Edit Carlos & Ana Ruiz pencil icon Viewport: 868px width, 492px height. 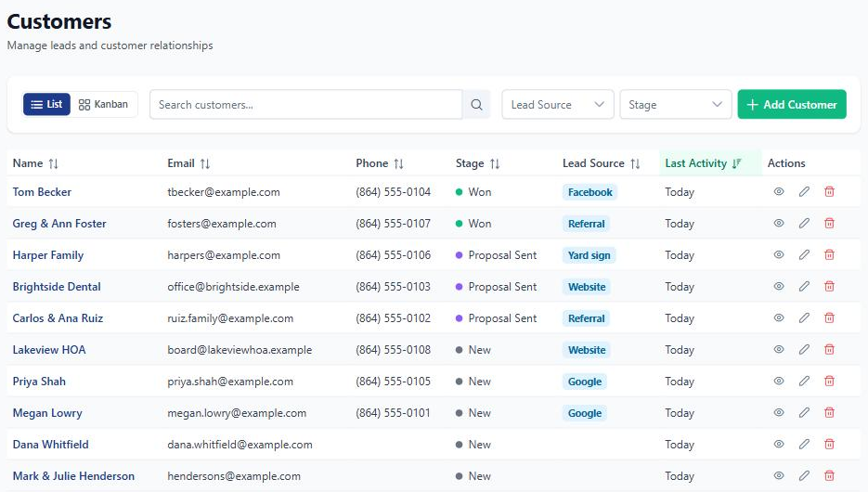(x=804, y=317)
